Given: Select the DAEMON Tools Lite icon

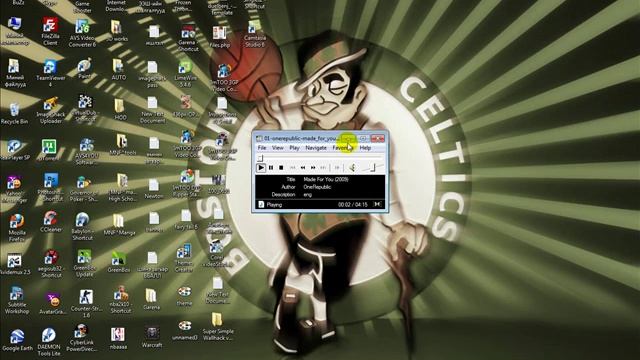Looking at the screenshot, I should click(49, 342).
